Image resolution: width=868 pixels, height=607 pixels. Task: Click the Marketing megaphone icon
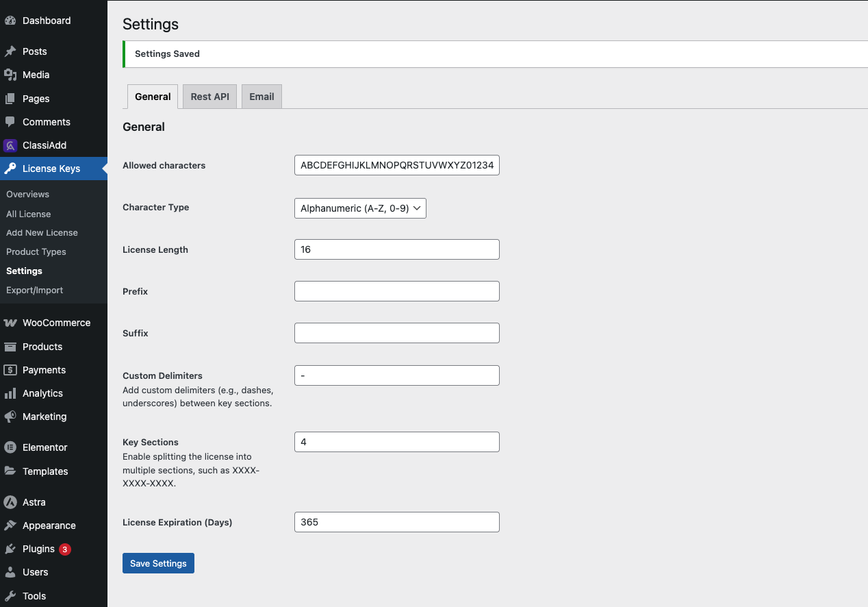coord(11,416)
